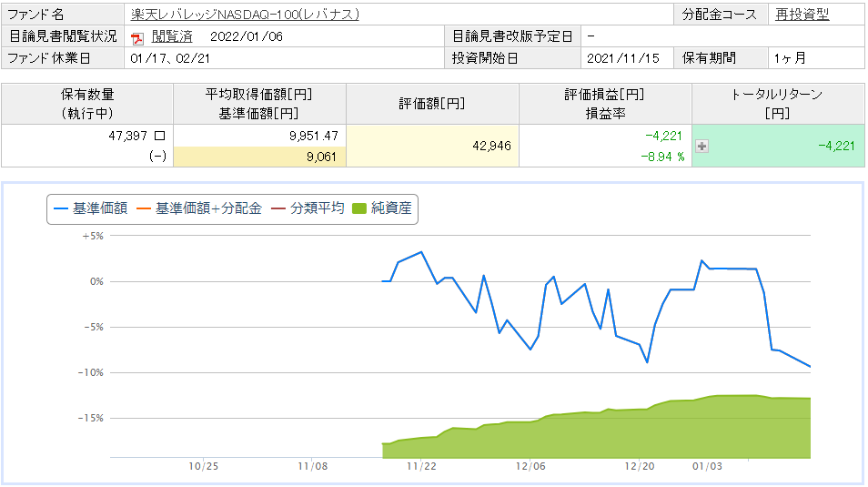Click the ファンド休業日 label
The width and height of the screenshot is (868, 487).
point(49,58)
